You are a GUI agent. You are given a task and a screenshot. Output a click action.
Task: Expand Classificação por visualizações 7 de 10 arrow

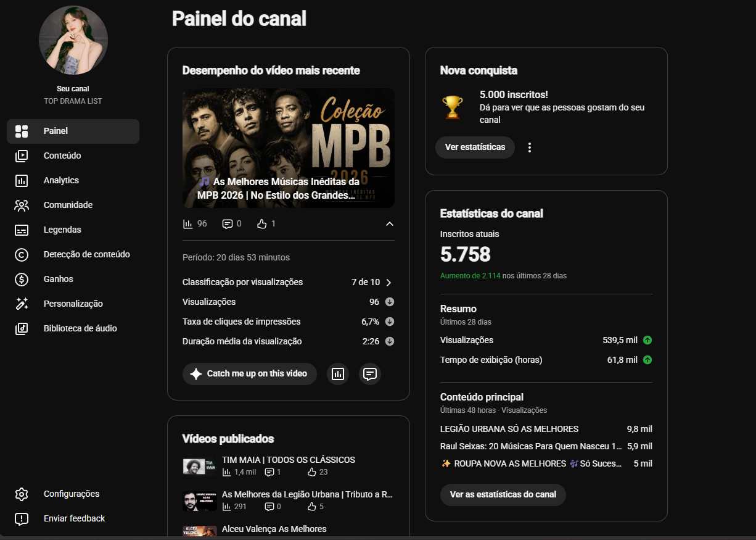pyautogui.click(x=388, y=283)
